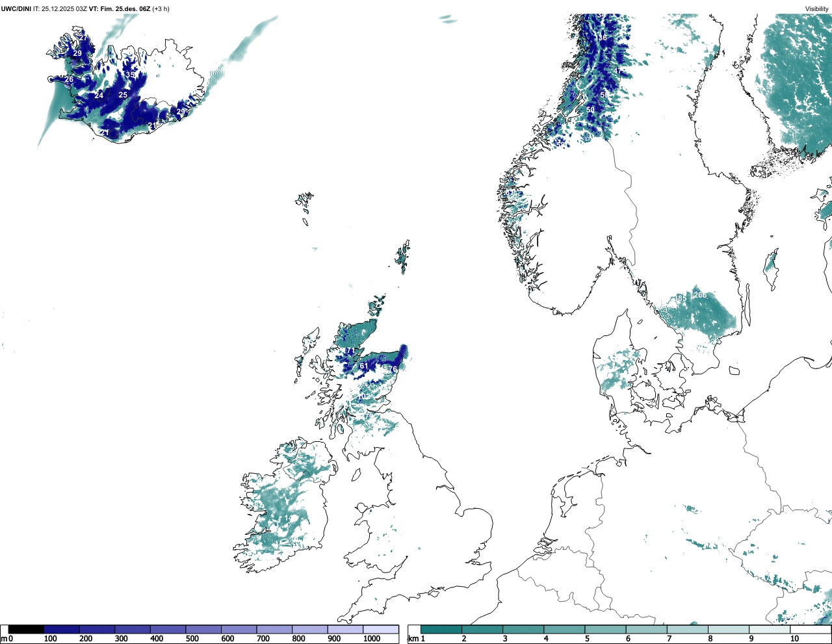Click the 'km' unit label

413,639
